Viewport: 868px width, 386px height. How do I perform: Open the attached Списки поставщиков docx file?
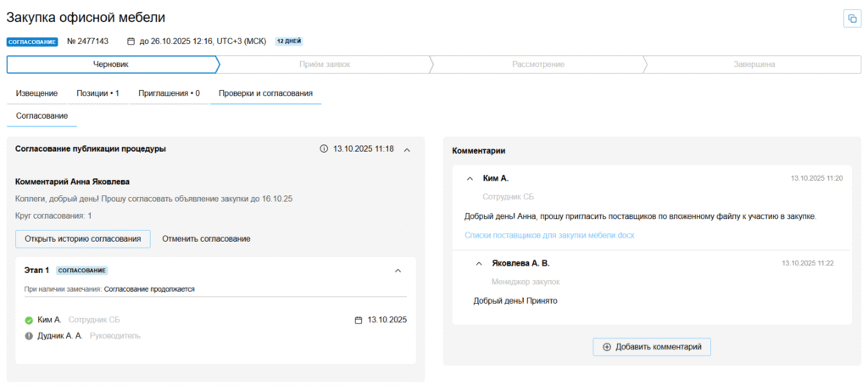[x=549, y=235]
